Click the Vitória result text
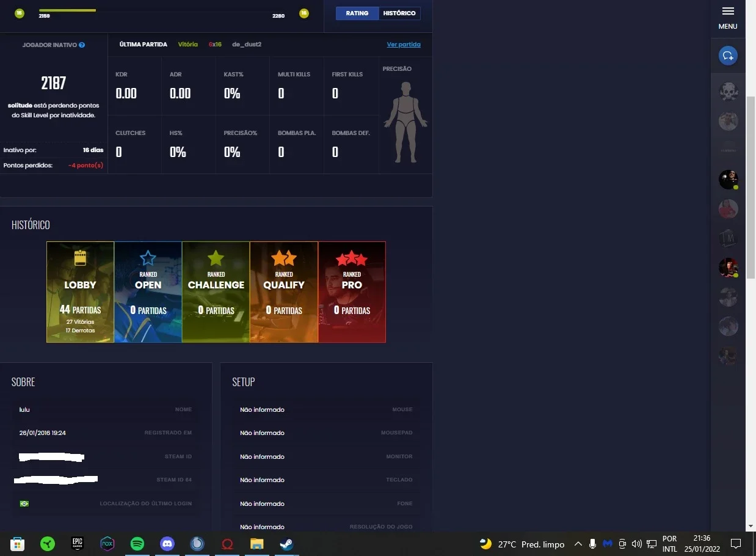The height and width of the screenshot is (556, 756). tap(188, 45)
